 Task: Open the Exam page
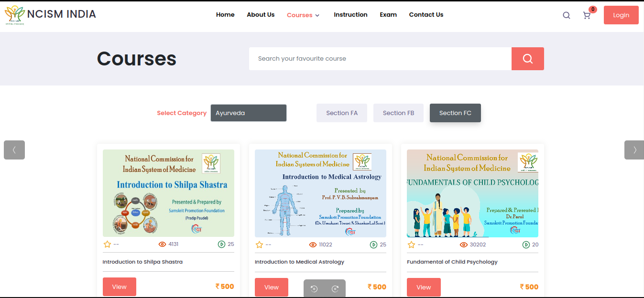(x=388, y=15)
